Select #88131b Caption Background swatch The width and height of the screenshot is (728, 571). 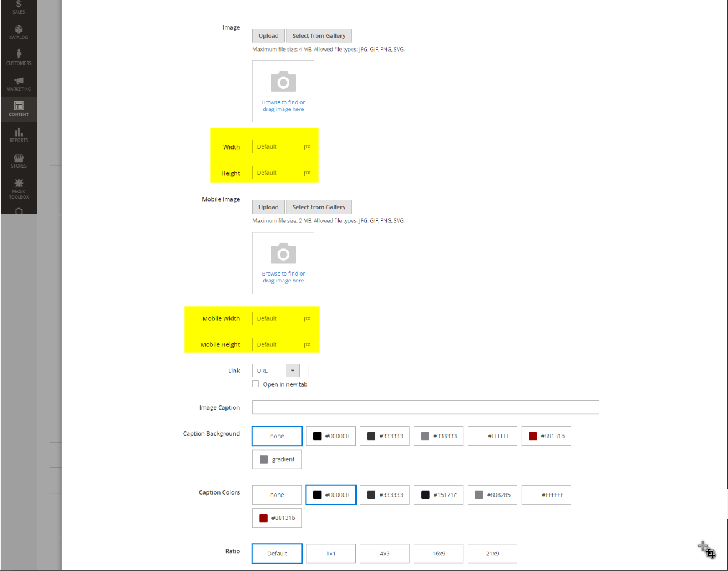pyautogui.click(x=547, y=436)
